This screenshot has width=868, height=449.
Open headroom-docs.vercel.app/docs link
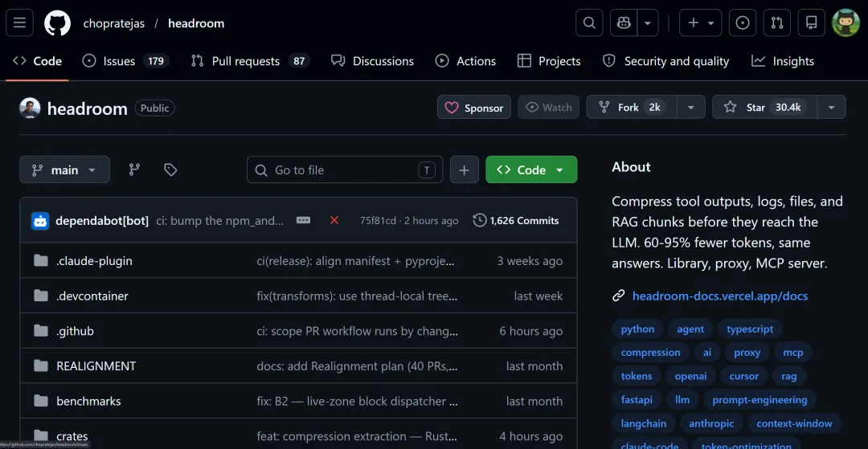(719, 296)
